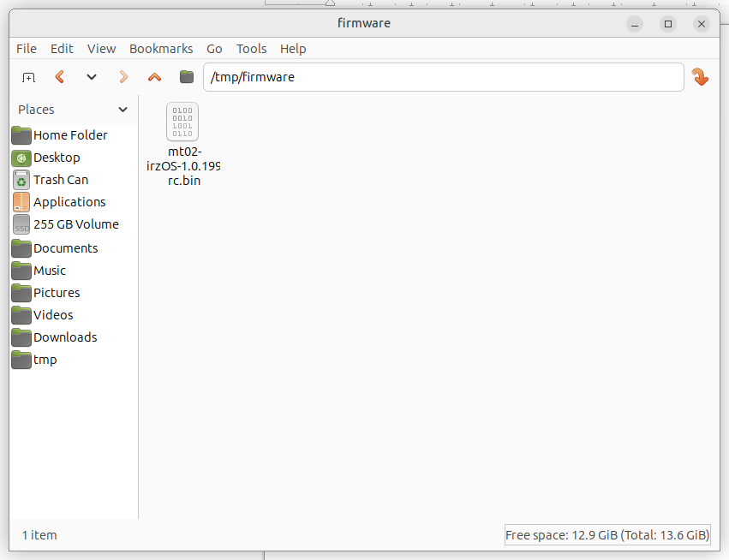The image size is (729, 560).
Task: Expand the Places side pane dropdown
Action: [122, 110]
